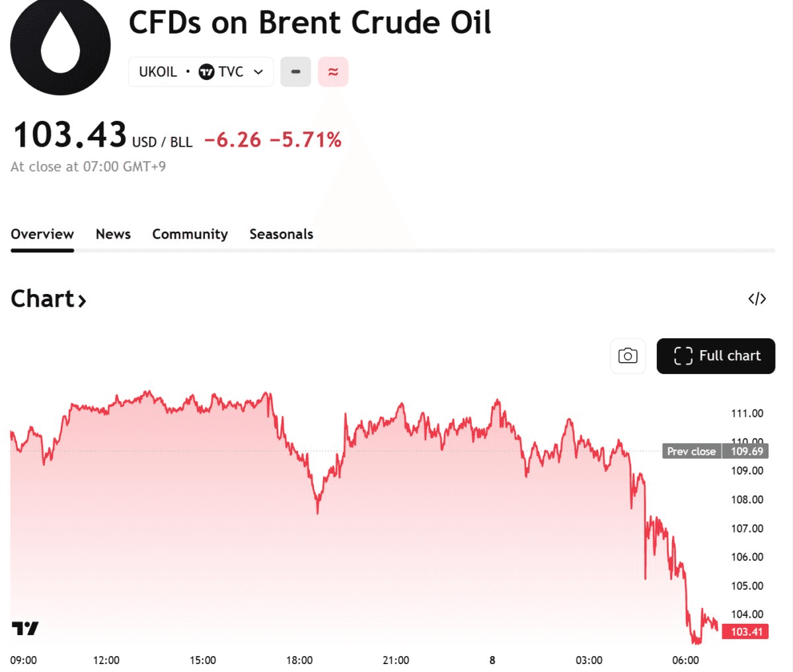Click the TradingView logo on chart
The height and width of the screenshot is (672, 793).
click(25, 628)
